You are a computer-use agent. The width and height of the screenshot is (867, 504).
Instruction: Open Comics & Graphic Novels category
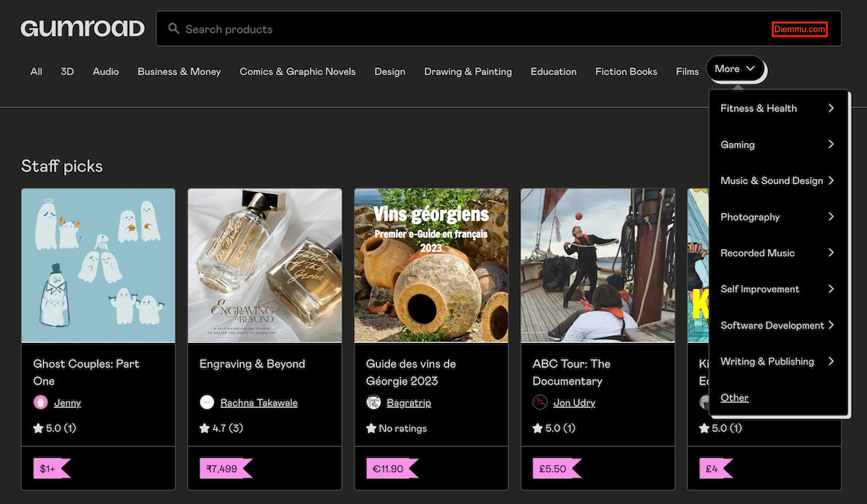pyautogui.click(x=298, y=71)
